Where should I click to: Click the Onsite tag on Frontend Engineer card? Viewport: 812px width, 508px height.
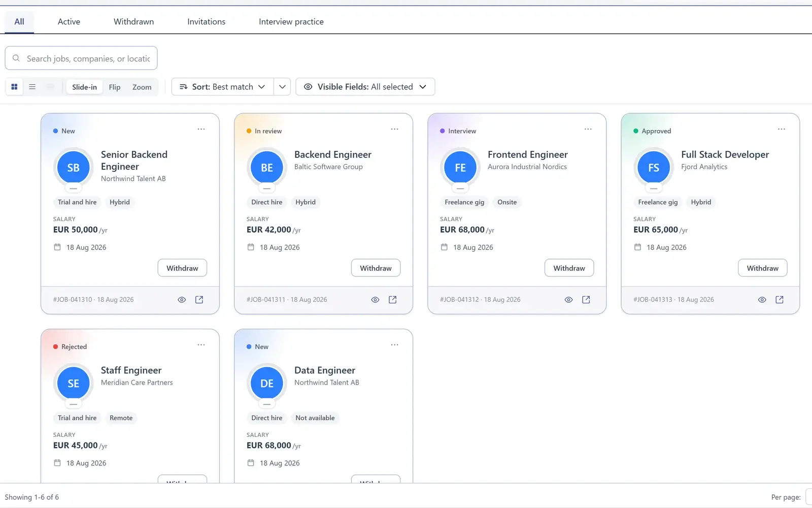(x=507, y=202)
